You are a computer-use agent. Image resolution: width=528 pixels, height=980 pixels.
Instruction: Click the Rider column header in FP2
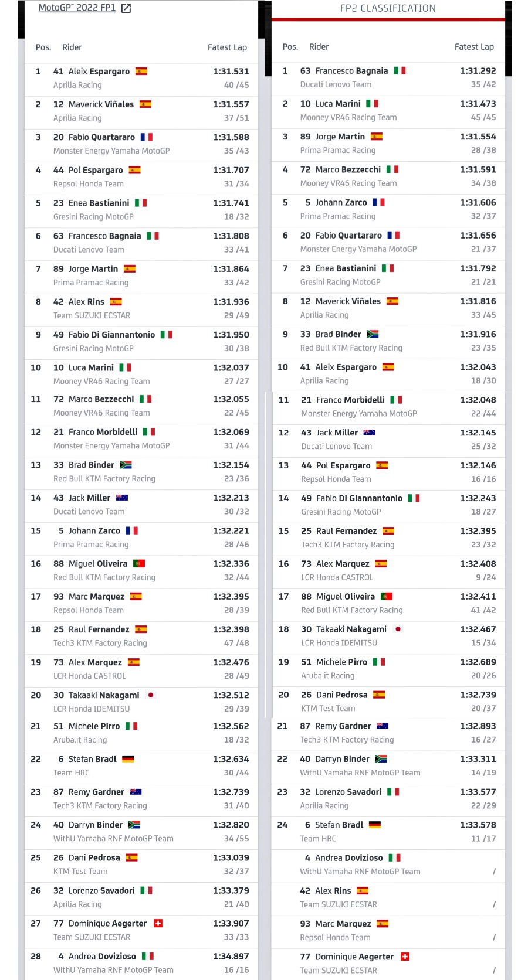(x=319, y=47)
